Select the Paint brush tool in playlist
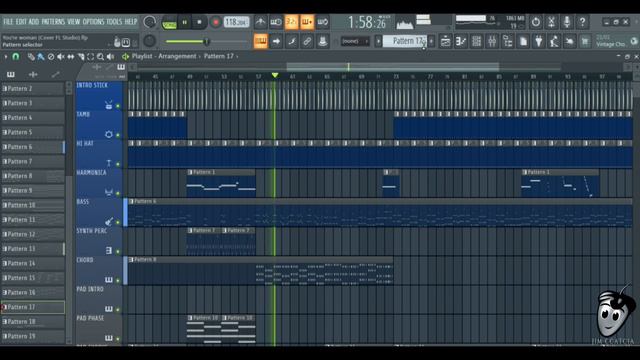This screenshot has height=360, width=640. pos(41,57)
